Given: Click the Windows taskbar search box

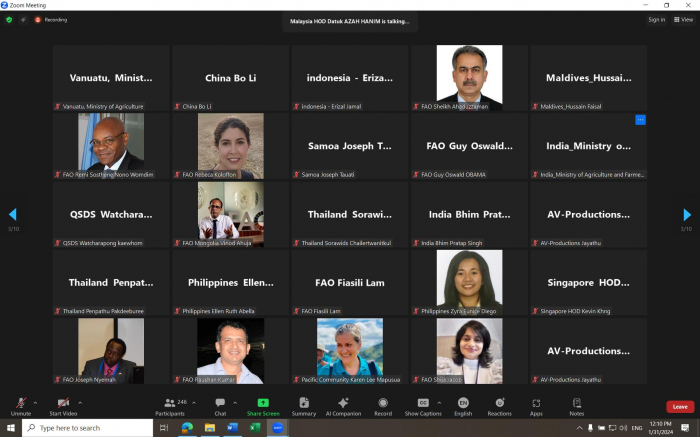Looking at the screenshot, I should pyautogui.click(x=88, y=428).
